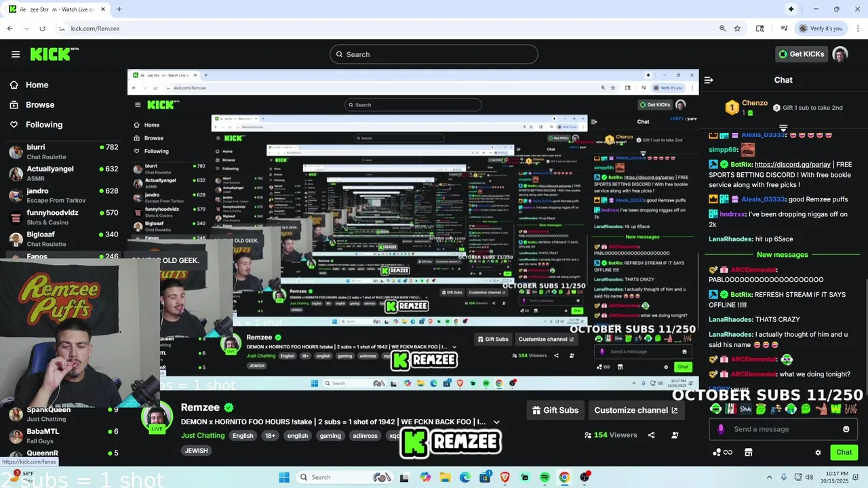
Task: Click the Windows Start button
Action: click(x=284, y=477)
